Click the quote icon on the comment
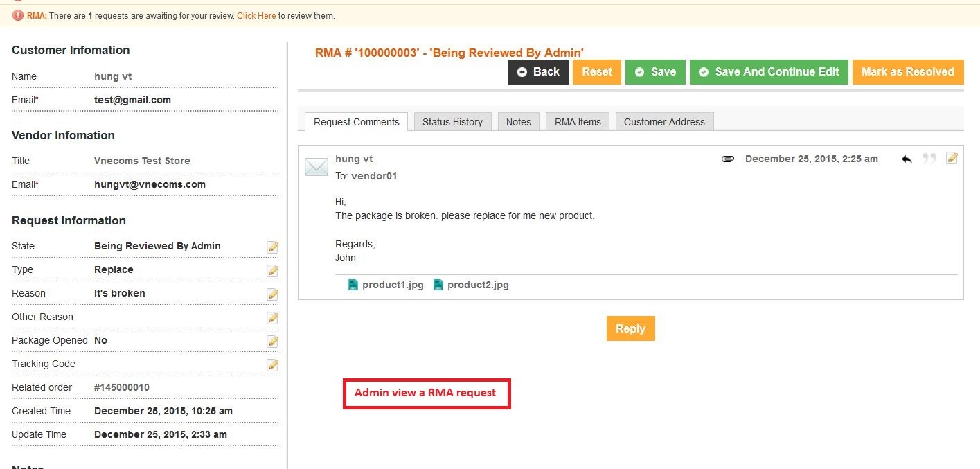Image resolution: width=980 pixels, height=469 pixels. 929,159
